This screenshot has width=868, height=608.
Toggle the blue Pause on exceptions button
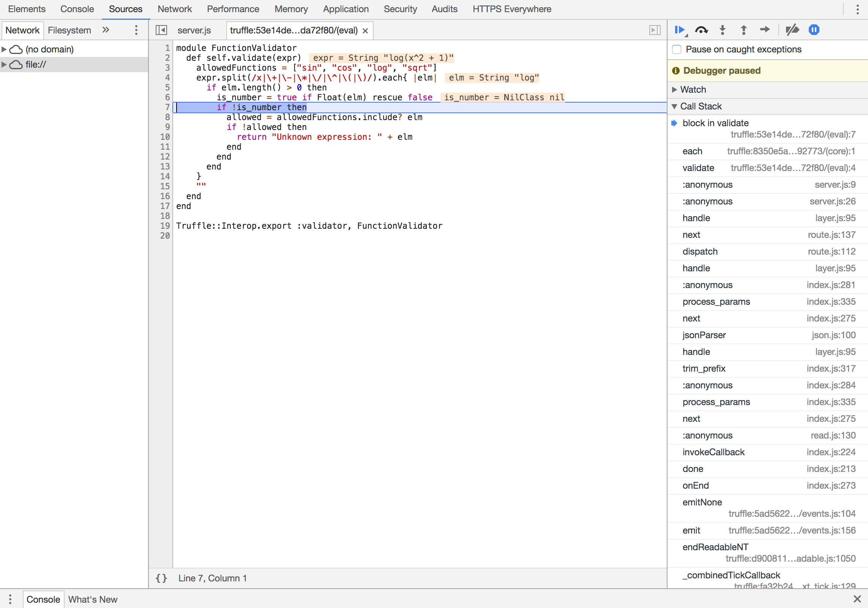[x=814, y=30]
